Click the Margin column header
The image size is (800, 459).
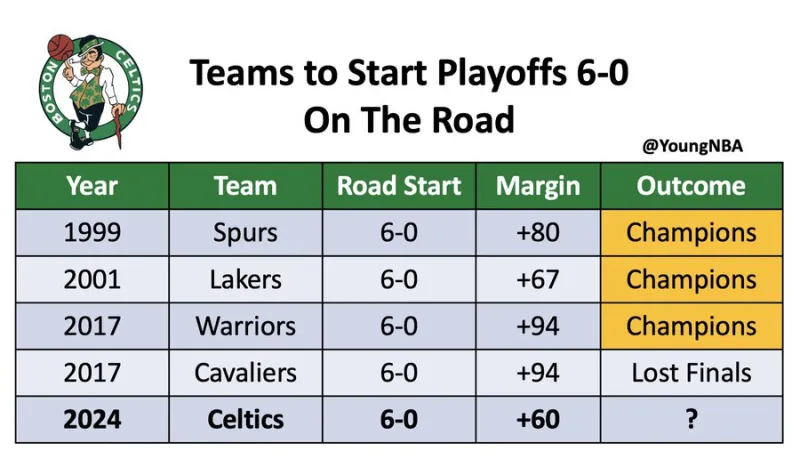click(538, 186)
